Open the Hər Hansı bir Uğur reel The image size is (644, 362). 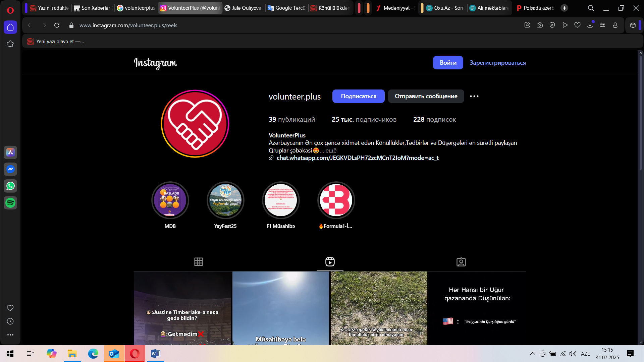[x=477, y=308]
